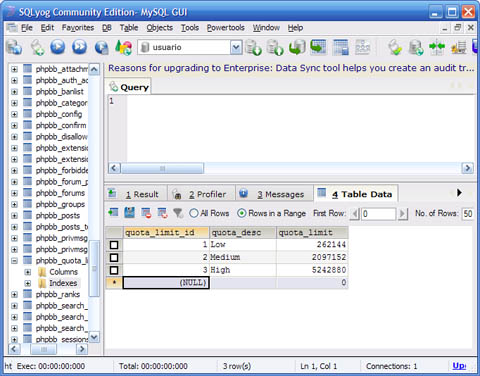Expand the phpbb_confirm table node
Screen dimensions: 480x376
coord(14,126)
